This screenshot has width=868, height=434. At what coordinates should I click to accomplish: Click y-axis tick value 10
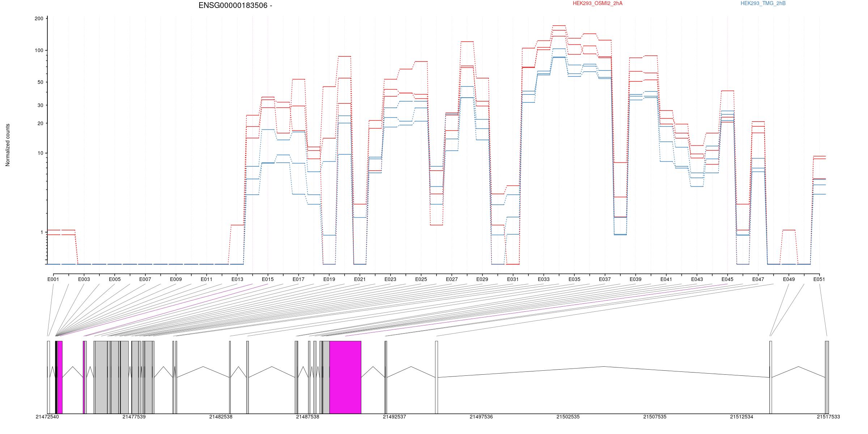[x=41, y=153]
